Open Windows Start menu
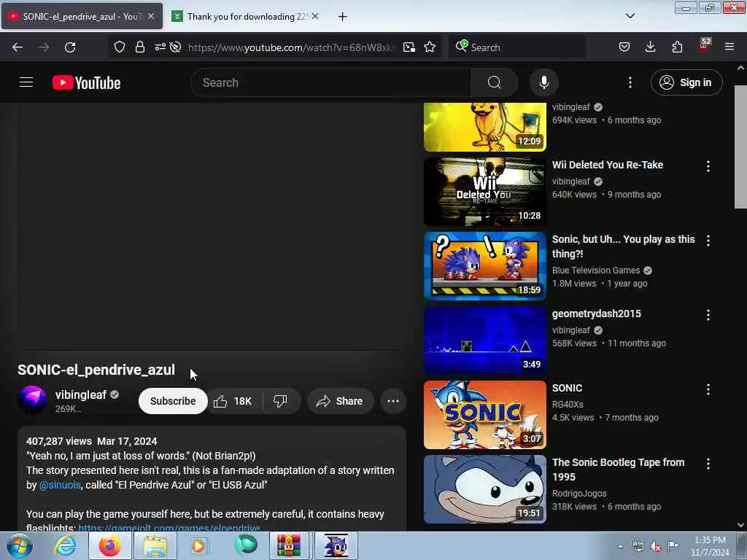Screen dimensions: 747x560 20,545
